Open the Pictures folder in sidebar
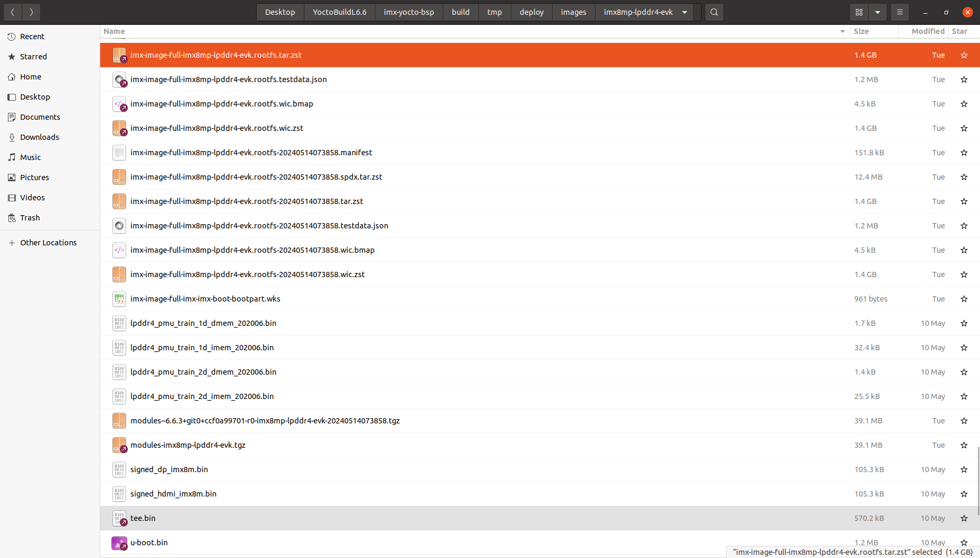Screen dimensions: 980x558 point(34,177)
